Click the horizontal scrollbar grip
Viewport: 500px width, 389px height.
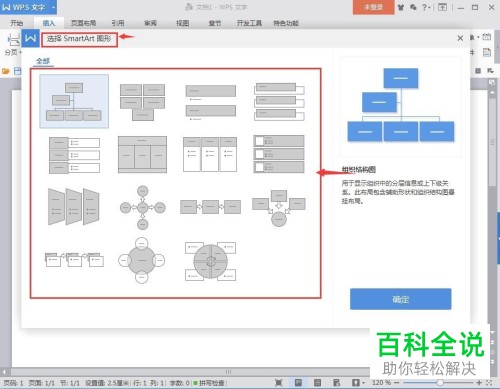pyautogui.click(x=228, y=372)
